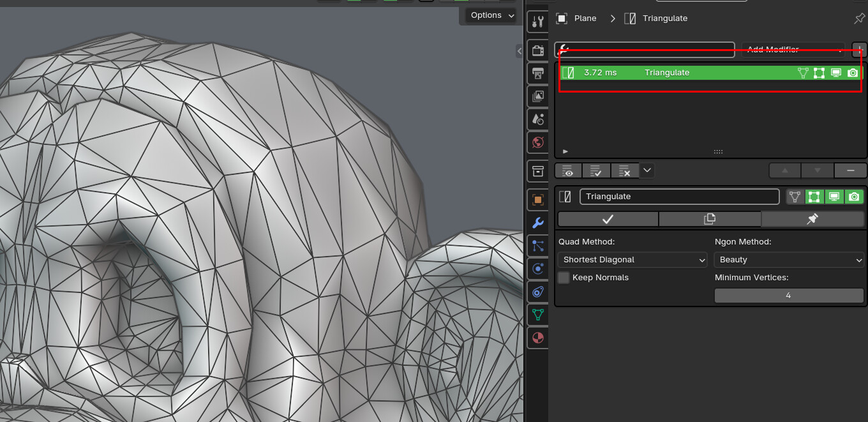
Task: Click the modifier search field
Action: click(x=645, y=49)
